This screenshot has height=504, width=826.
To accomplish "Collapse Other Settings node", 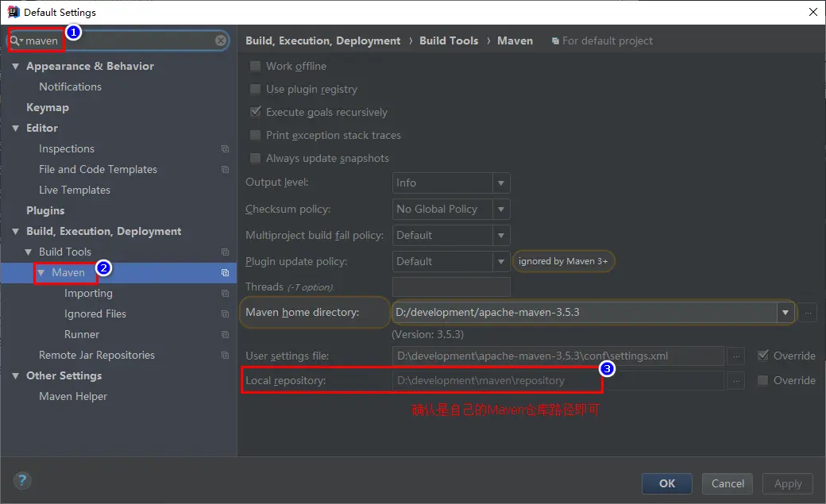I will pyautogui.click(x=15, y=376).
